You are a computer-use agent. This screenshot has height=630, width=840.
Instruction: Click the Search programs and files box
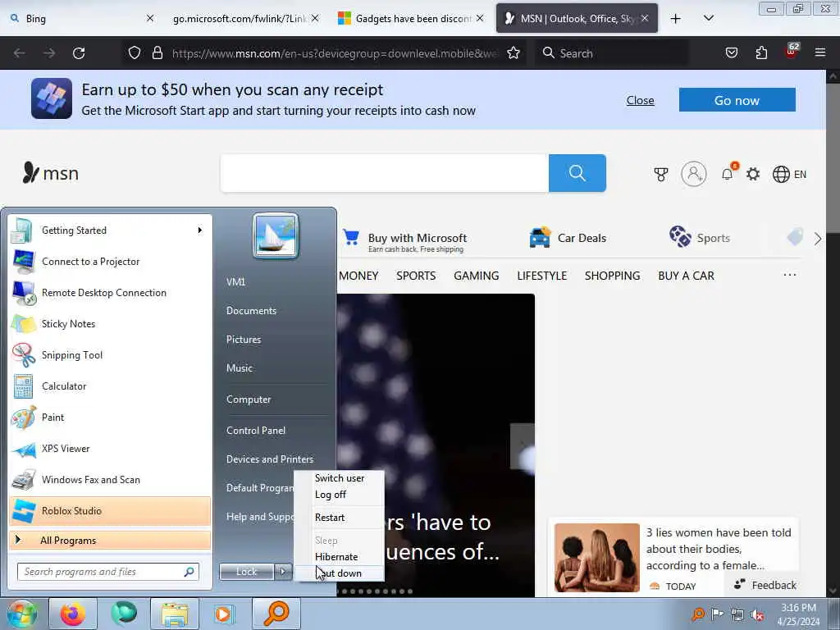coord(107,572)
